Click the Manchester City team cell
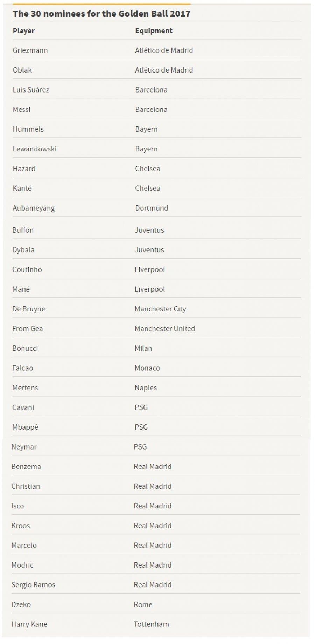The height and width of the screenshot is (644, 315). point(160,309)
